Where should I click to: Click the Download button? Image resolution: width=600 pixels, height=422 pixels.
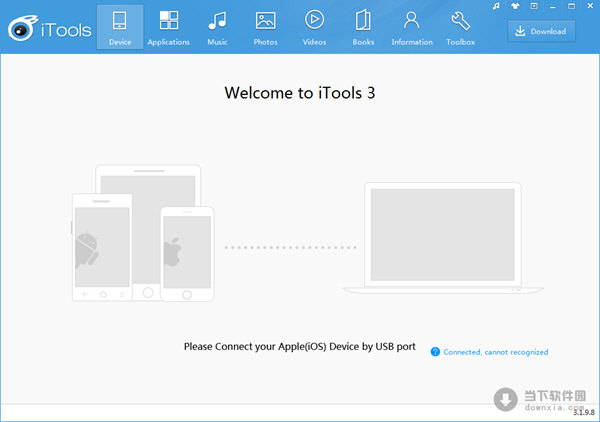[x=541, y=31]
